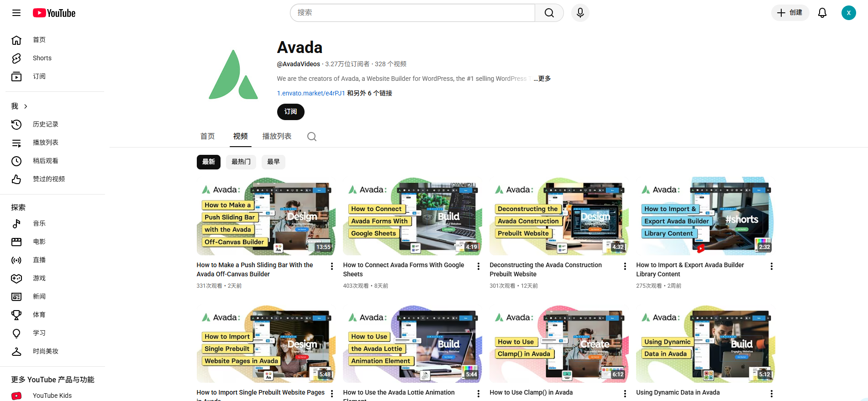Open the 1.envato.market/e4rPJ1 link
The image size is (868, 401).
311,93
